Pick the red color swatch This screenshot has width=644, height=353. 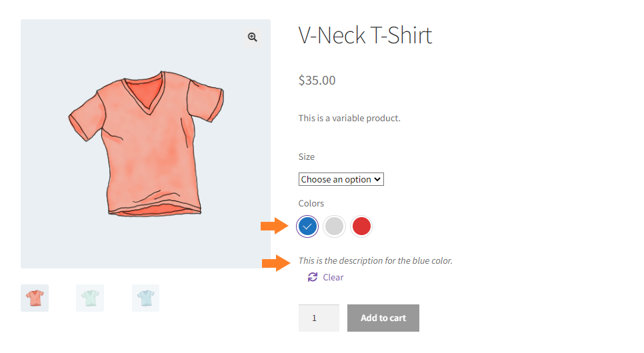point(361,226)
